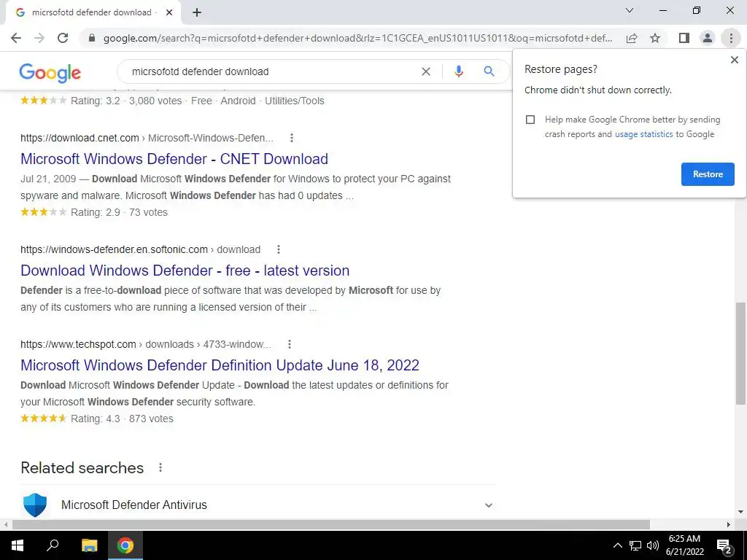The image size is (747, 560).
Task: Bookmark this tab with star icon
Action: pos(655,38)
